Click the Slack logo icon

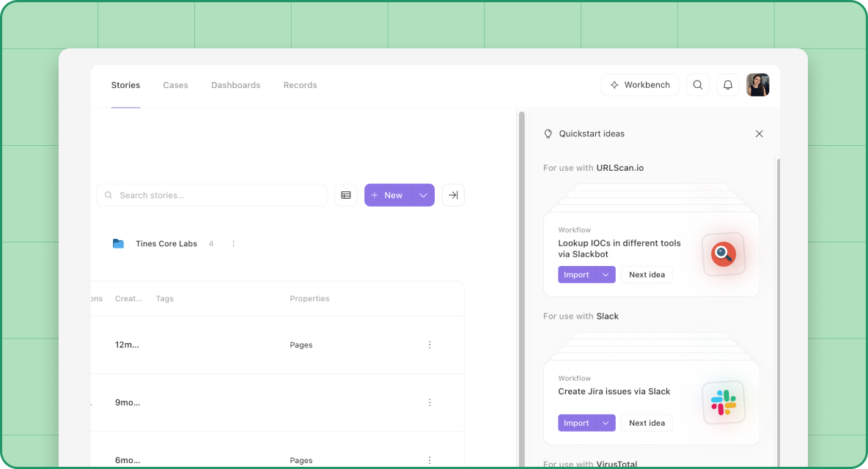[724, 402]
